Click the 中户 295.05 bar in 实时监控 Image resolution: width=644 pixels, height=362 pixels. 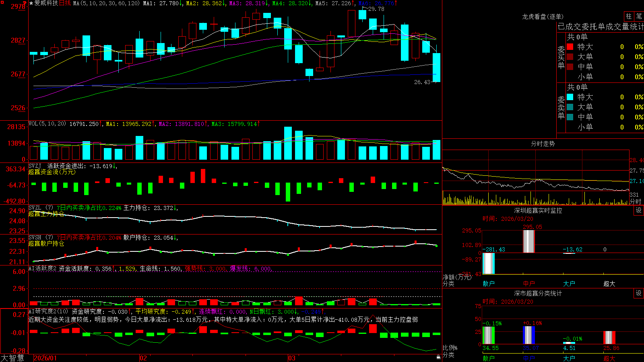tap(528, 241)
